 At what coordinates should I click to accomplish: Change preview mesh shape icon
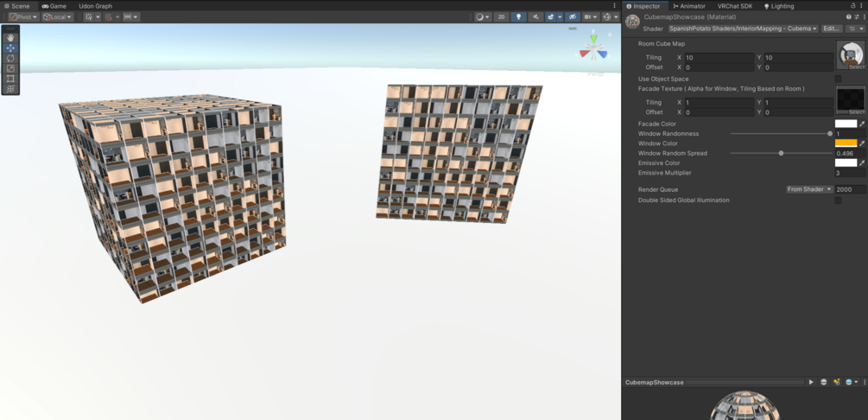point(824,382)
